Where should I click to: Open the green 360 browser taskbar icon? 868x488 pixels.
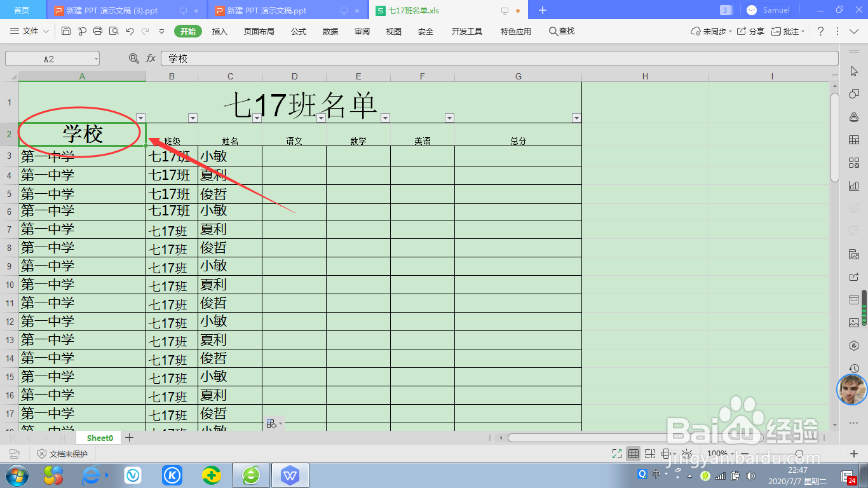tap(251, 475)
